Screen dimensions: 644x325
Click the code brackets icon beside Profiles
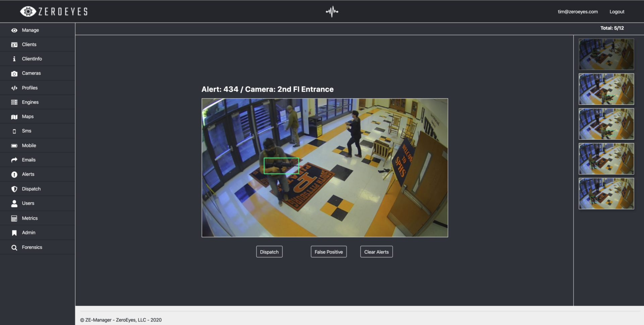tap(14, 88)
